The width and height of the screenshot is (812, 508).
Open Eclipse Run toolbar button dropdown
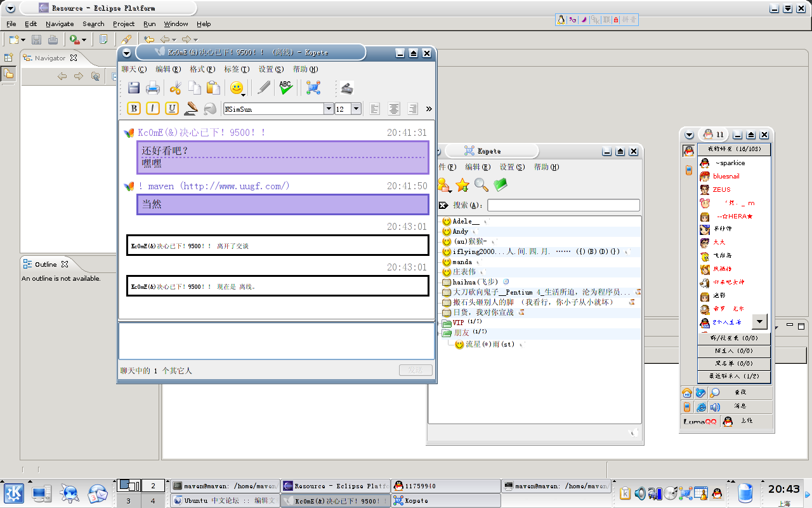coord(84,39)
